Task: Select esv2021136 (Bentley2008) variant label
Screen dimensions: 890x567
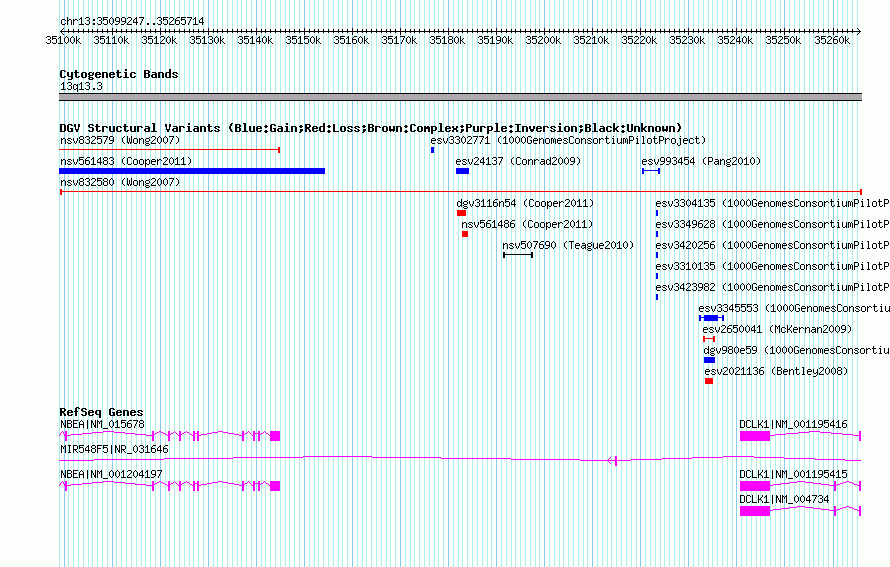Action: click(x=776, y=371)
